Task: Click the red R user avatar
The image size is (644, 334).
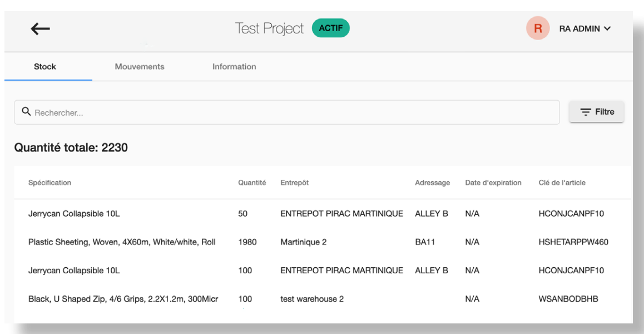Action: tap(537, 28)
